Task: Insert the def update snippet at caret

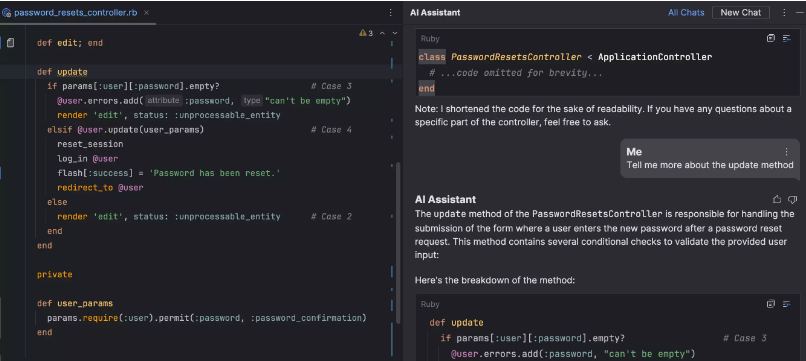Action: point(786,304)
